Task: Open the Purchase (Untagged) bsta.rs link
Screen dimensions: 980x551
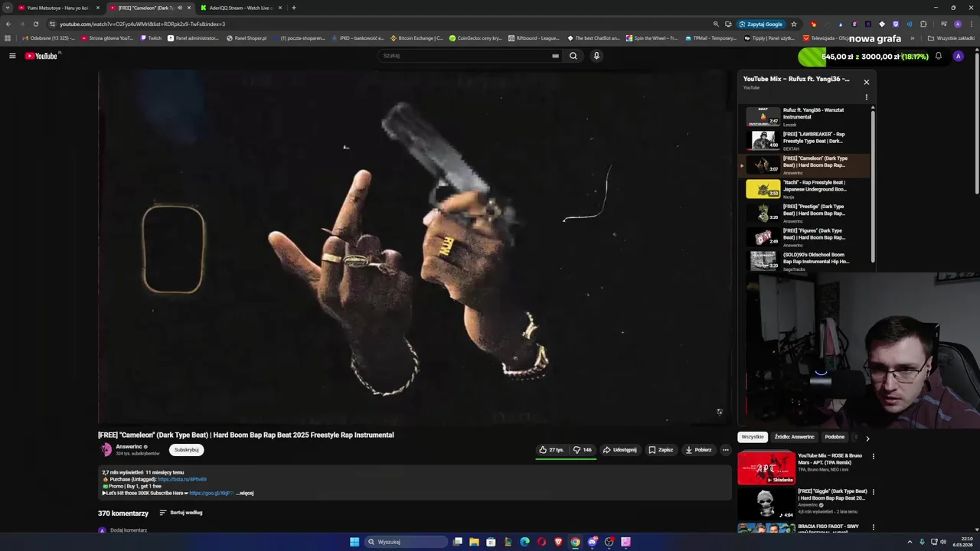Action: point(182,480)
